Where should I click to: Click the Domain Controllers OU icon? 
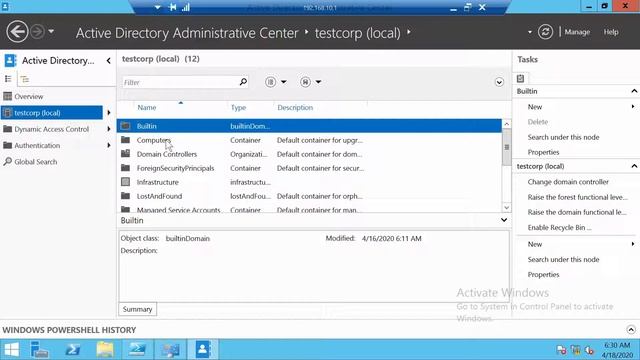pos(126,153)
